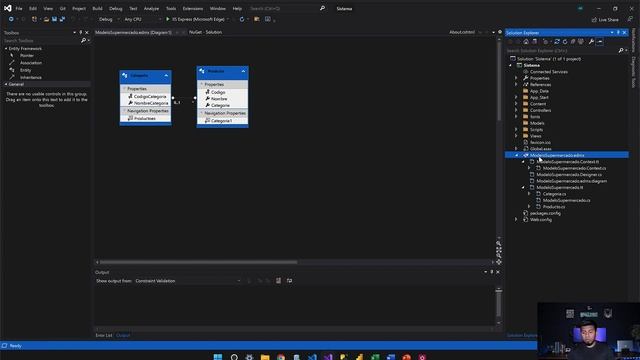The image size is (640, 360).
Task: Select the ModeloSupermercado.edmx.diagram file
Action: point(571,181)
